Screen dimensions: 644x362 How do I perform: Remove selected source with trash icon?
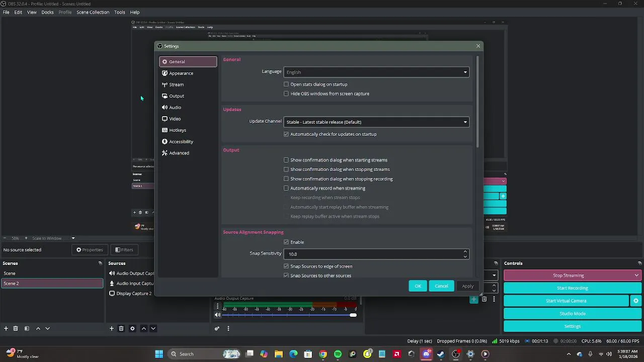coord(121,328)
